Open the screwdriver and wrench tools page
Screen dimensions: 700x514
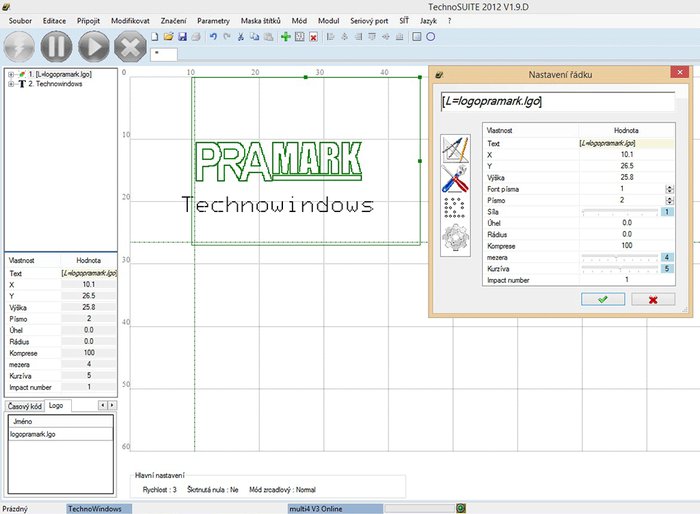(455, 178)
